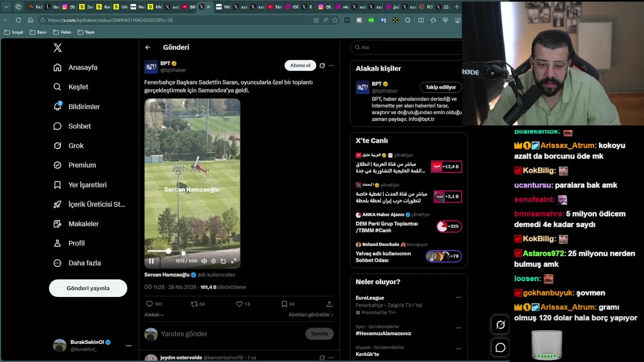Open İçerik Üreticisi Stüdyosu
Screen dimensions: 644x362
(90, 204)
